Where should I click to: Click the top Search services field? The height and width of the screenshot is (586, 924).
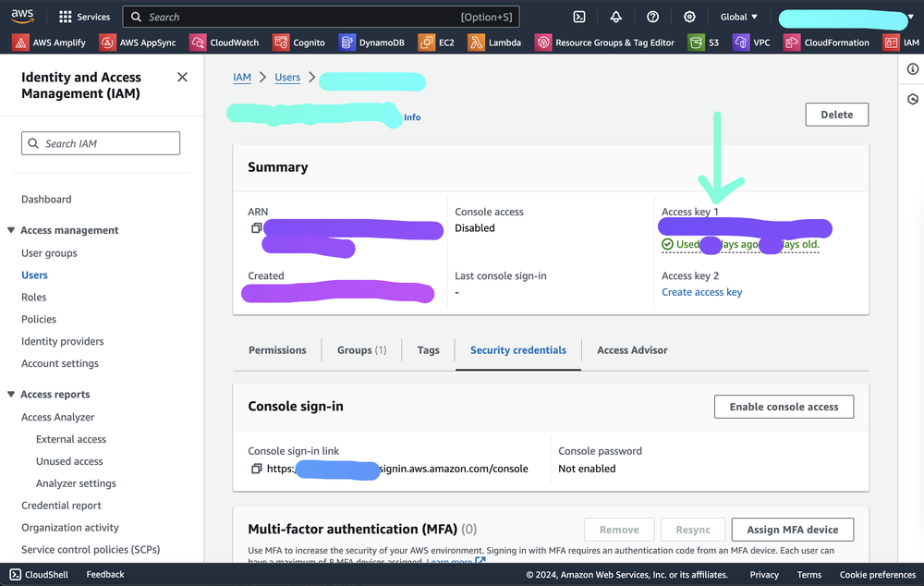[x=322, y=17]
